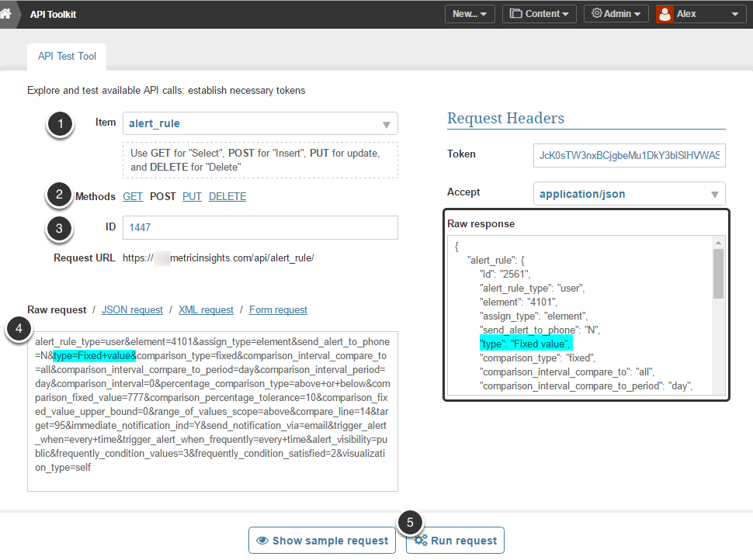
Task: Click the folder icon on Content menu
Action: 516,14
